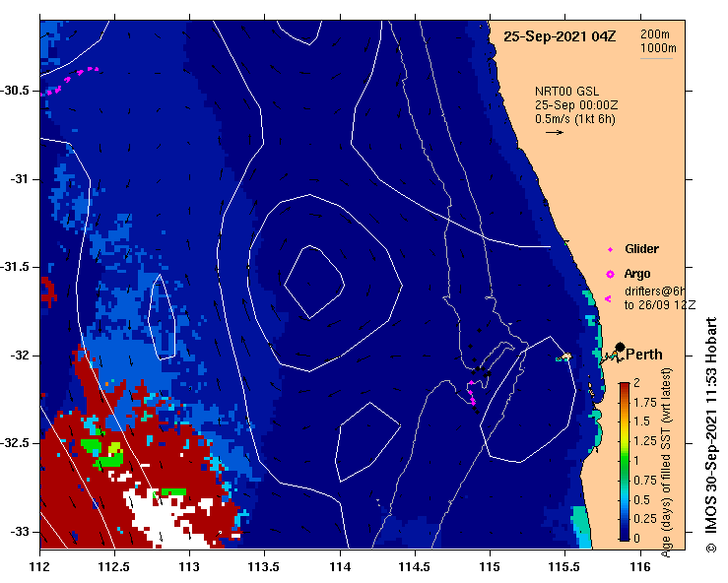Click the longitude axis label 112.5

[114, 567]
